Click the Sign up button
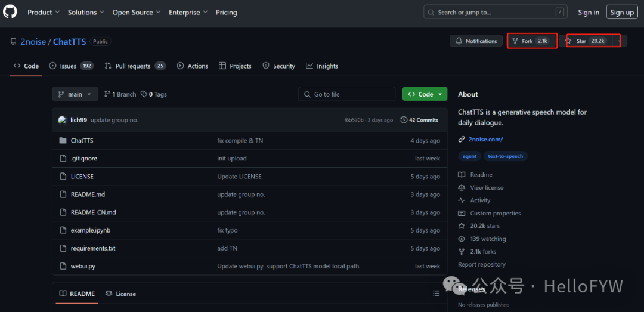 click(x=622, y=13)
